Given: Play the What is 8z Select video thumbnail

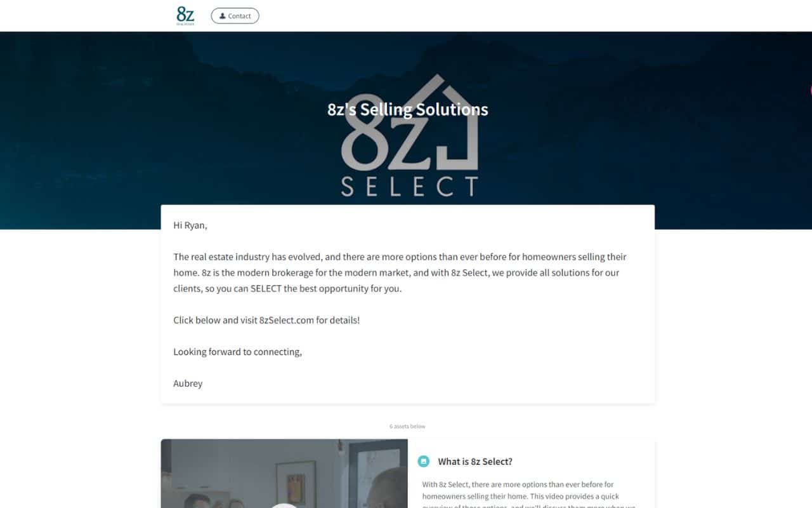Looking at the screenshot, I should [x=284, y=474].
